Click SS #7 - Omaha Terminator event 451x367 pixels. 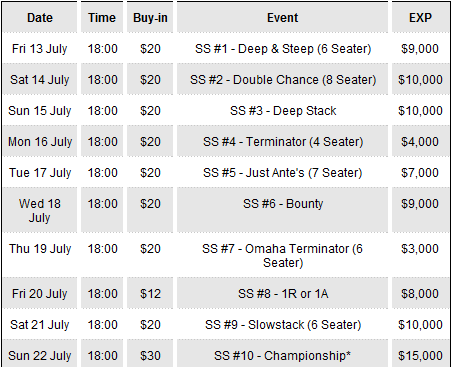pyautogui.click(x=283, y=256)
